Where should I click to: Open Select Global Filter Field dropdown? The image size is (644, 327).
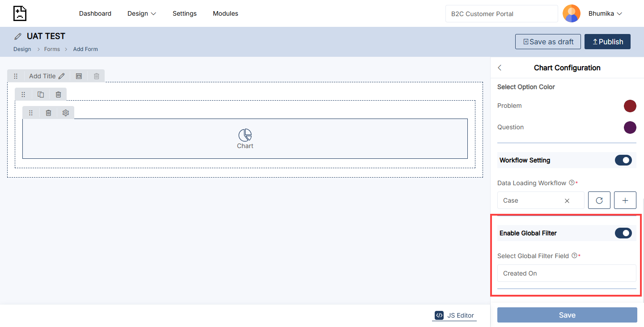[x=566, y=273]
